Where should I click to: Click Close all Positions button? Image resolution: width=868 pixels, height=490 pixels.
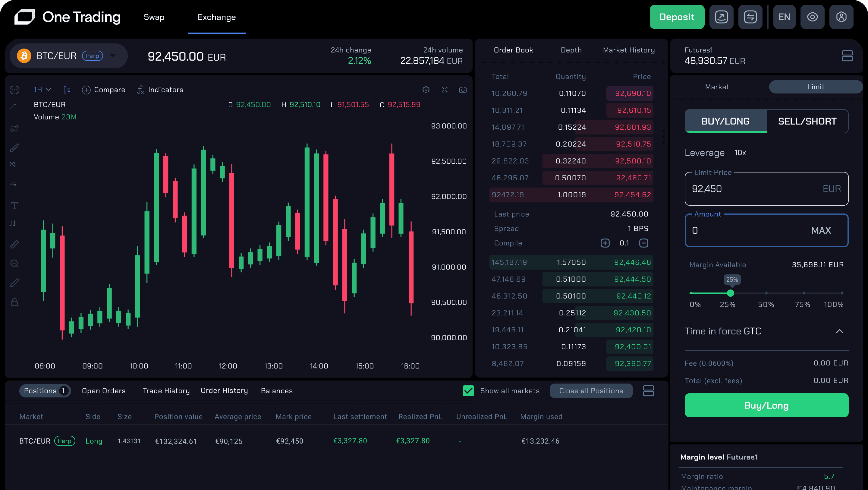591,390
